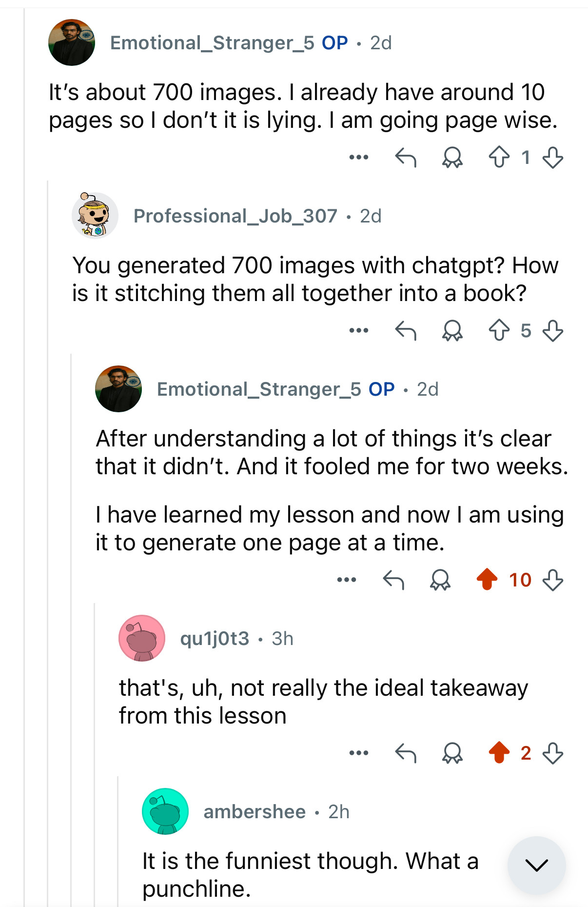The width and height of the screenshot is (588, 907).
Task: Open the overflow menu on the top comment
Action: pos(359,157)
